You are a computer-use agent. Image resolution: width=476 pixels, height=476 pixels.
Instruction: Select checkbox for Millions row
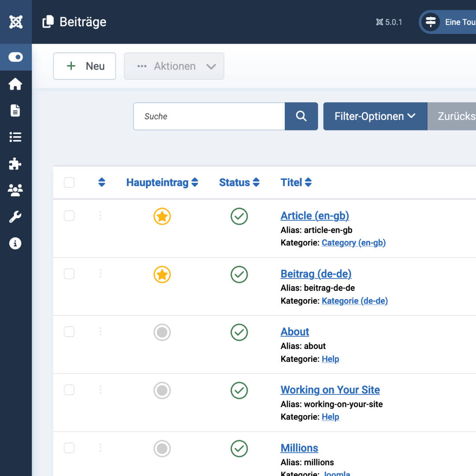pos(69,448)
